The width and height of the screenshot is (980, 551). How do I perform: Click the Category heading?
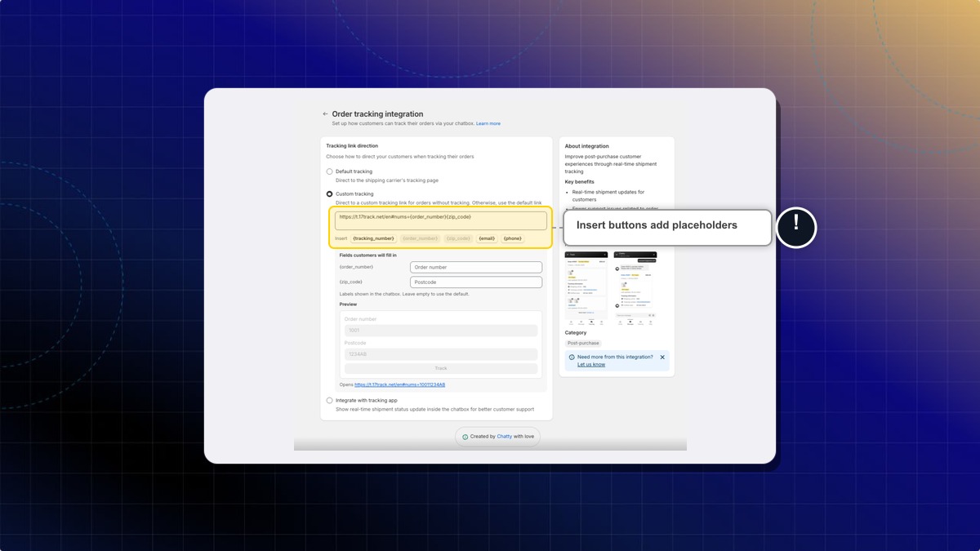pyautogui.click(x=576, y=333)
